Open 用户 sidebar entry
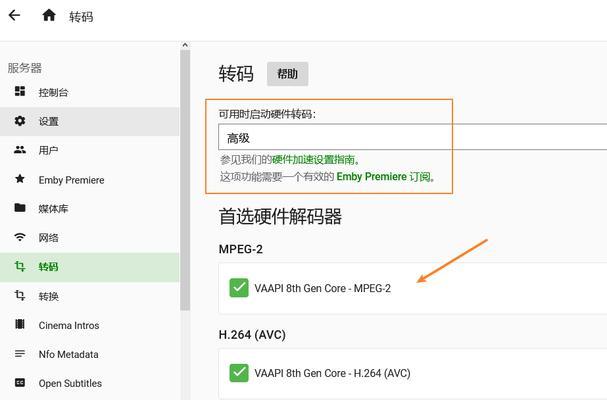607x400 pixels. click(x=89, y=150)
